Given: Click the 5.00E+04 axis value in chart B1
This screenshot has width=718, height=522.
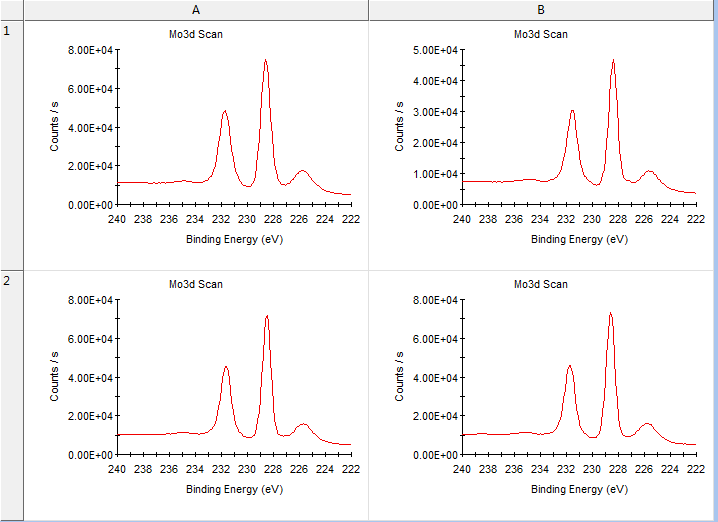Looking at the screenshot, I should 435,50.
